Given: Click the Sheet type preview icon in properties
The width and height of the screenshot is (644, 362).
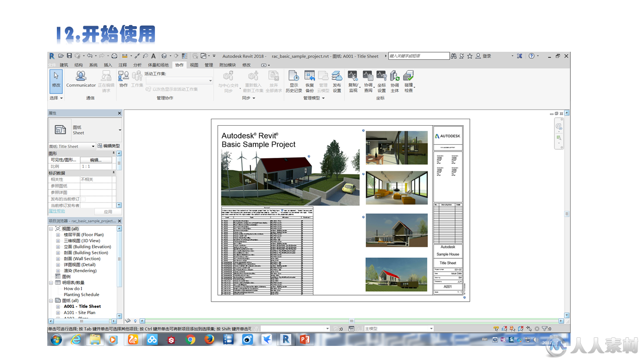Looking at the screenshot, I should coord(60,130).
